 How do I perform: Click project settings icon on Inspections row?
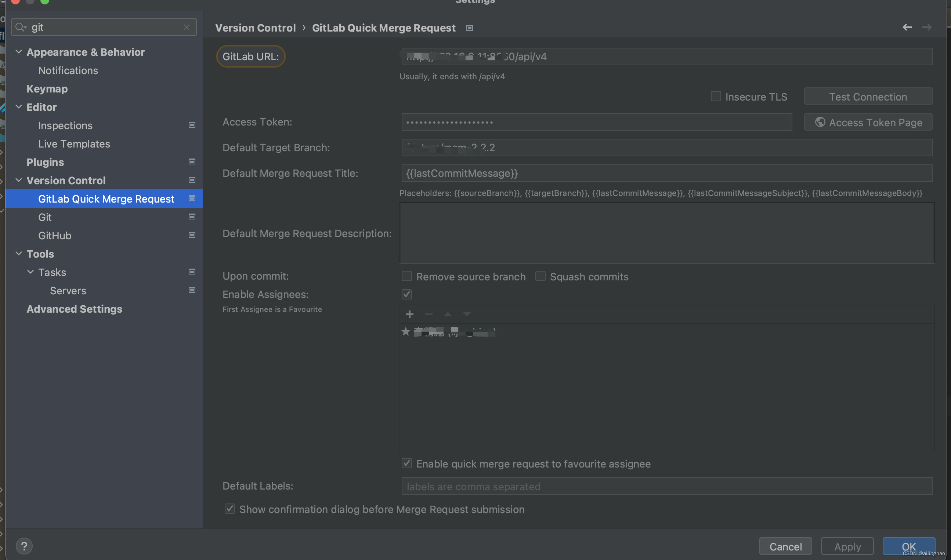(x=192, y=125)
